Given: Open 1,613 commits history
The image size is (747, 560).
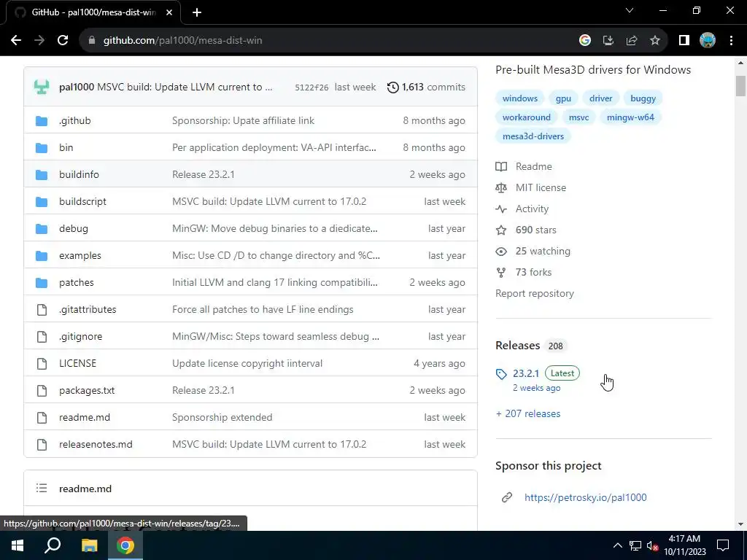Looking at the screenshot, I should click(426, 87).
